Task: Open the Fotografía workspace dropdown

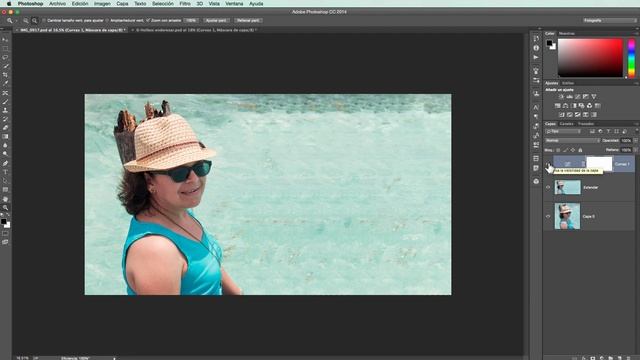Action: 609,20
